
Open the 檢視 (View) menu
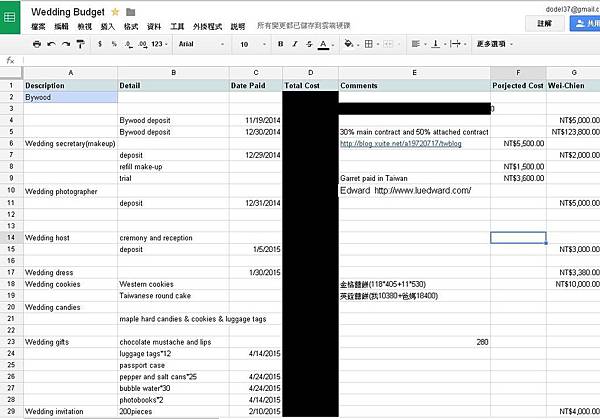pos(85,26)
